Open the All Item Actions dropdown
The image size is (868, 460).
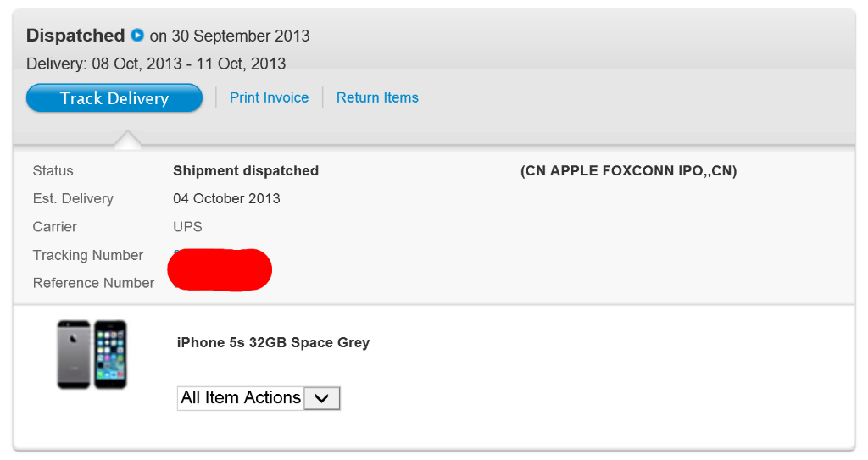point(259,398)
